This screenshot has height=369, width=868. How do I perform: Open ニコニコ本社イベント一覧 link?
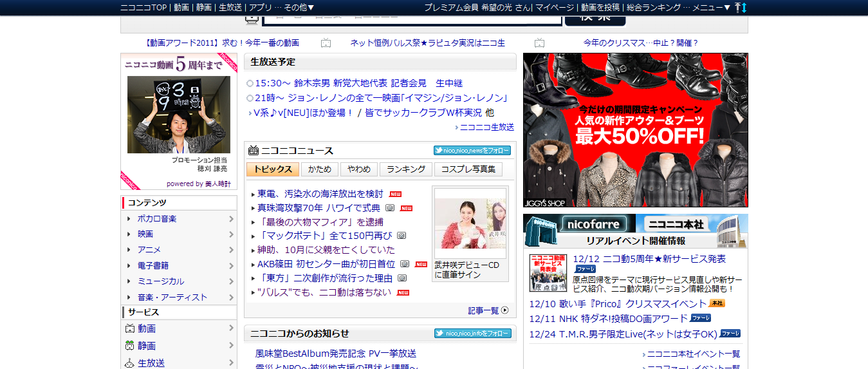694,354
